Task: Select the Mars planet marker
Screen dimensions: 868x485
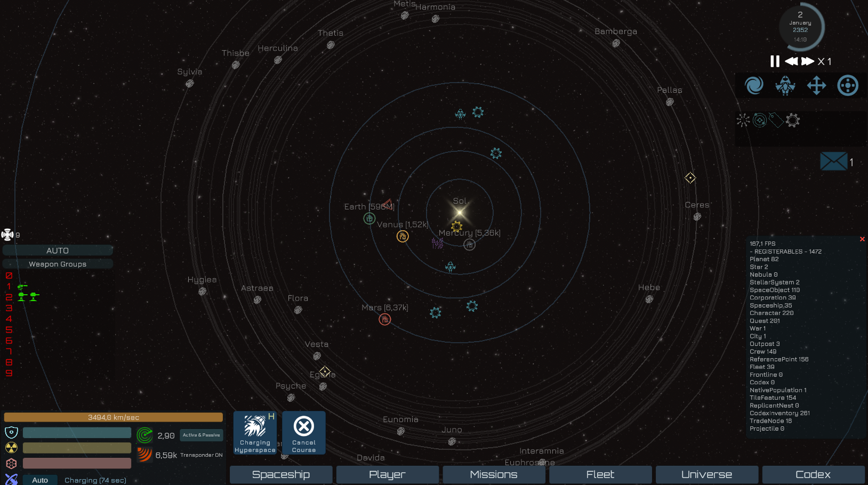Action: 384,319
